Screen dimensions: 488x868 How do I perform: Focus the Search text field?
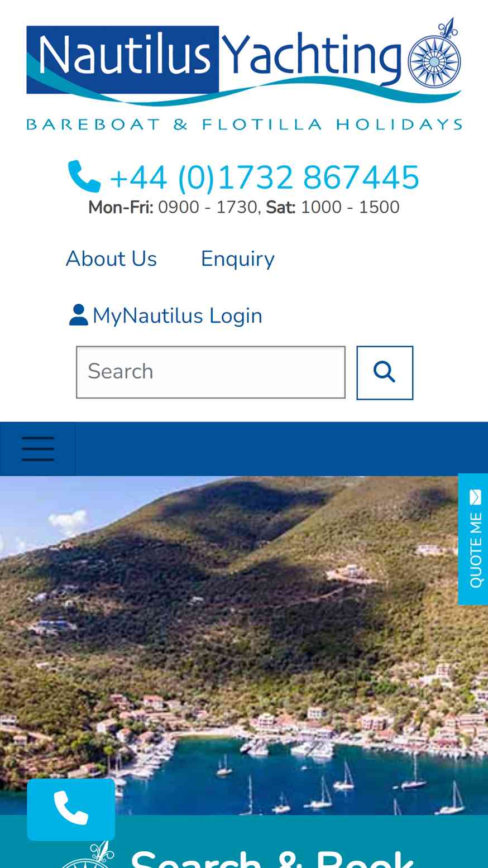(210, 372)
